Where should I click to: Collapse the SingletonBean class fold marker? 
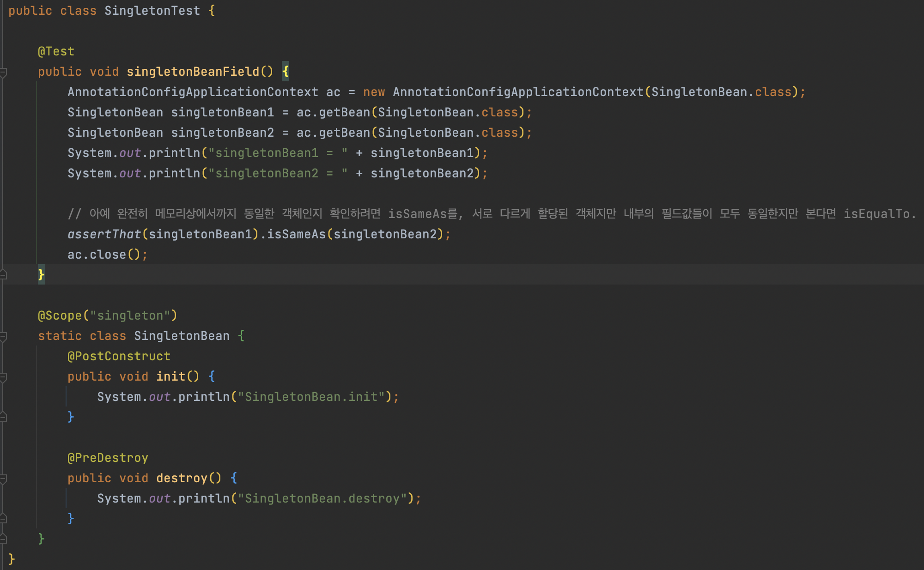(3, 336)
